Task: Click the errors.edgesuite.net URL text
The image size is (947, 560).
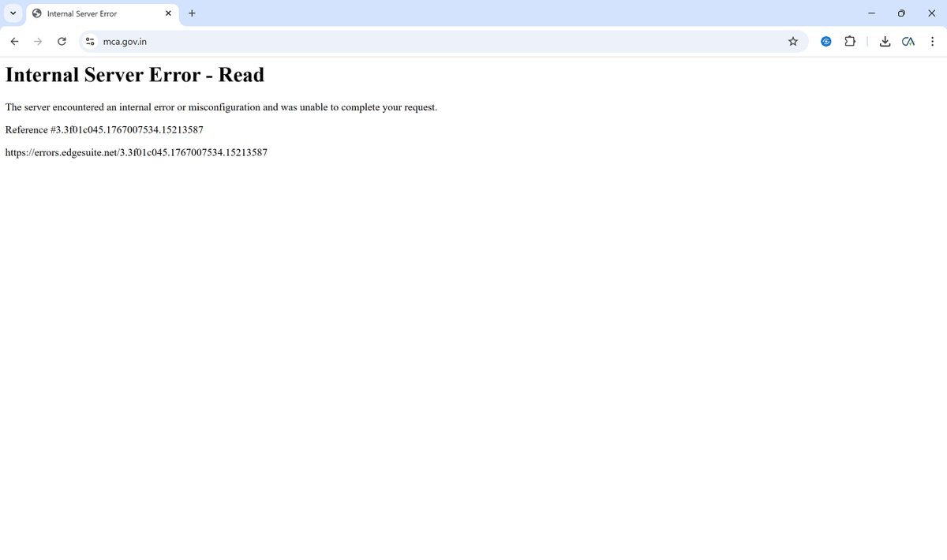Action: coord(137,153)
